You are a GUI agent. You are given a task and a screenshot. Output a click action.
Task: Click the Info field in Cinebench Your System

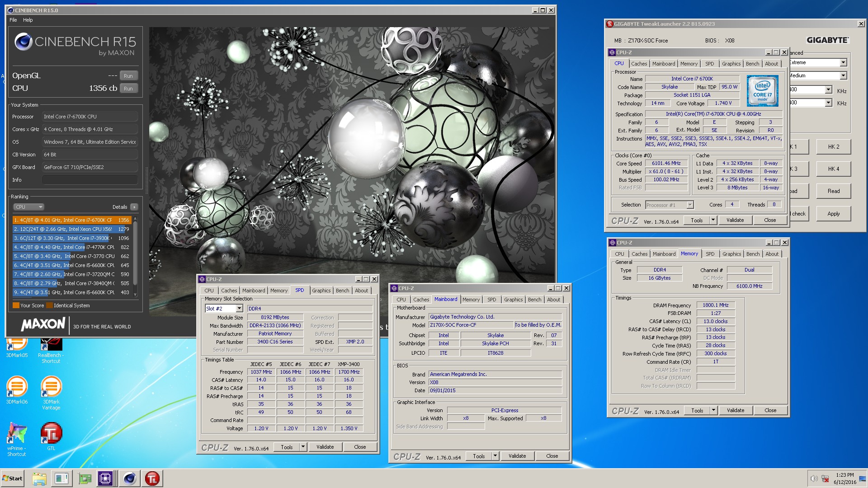click(90, 179)
